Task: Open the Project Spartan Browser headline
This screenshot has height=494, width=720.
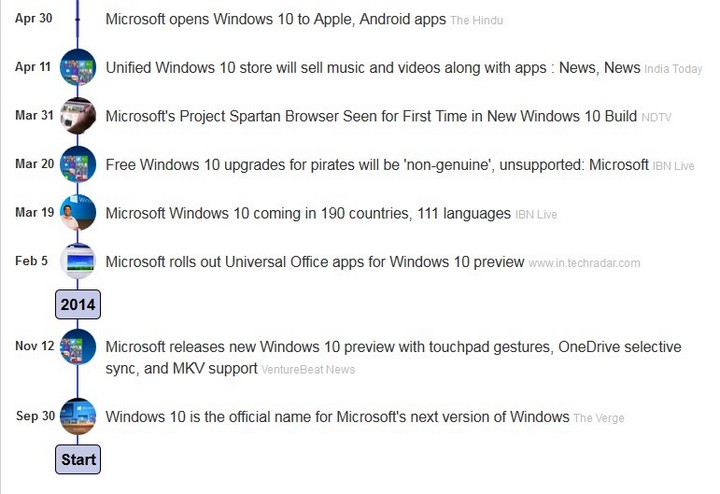Action: point(370,116)
